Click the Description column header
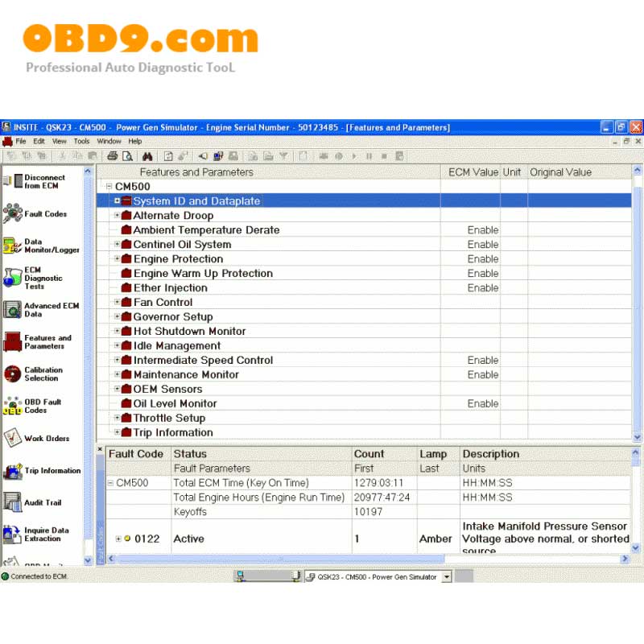 click(546, 454)
